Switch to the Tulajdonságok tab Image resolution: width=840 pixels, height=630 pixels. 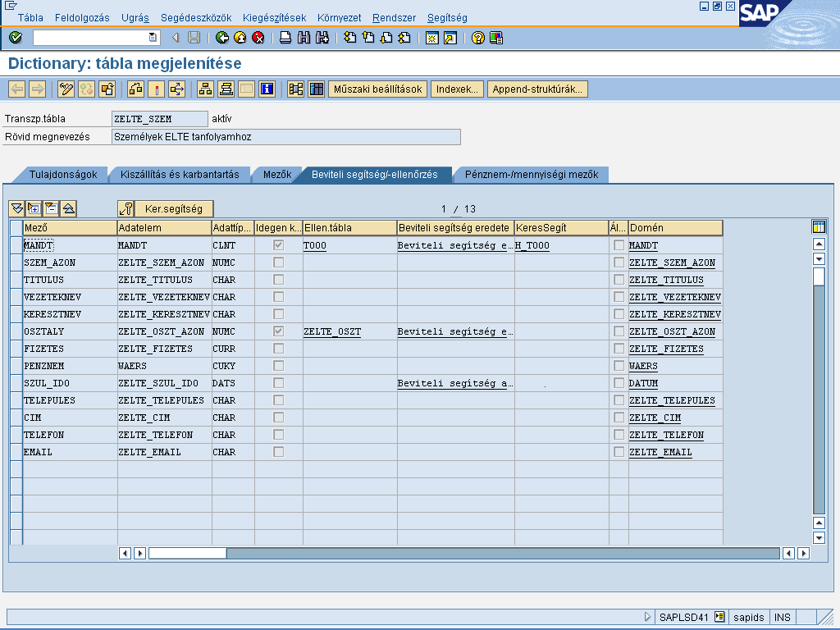(63, 175)
